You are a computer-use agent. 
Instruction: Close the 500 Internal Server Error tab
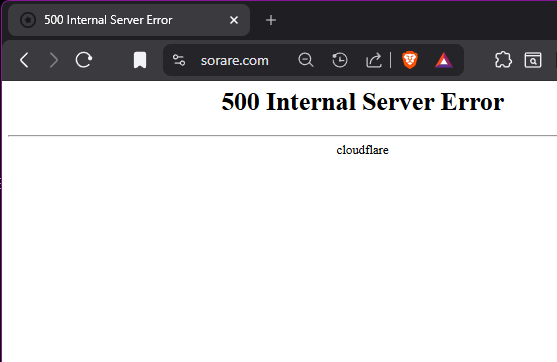(x=234, y=20)
